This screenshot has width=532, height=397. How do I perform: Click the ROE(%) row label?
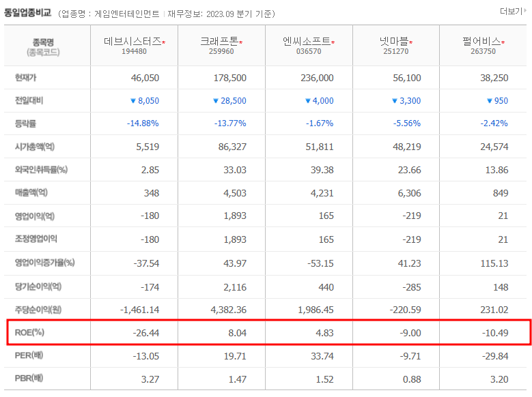click(29, 333)
